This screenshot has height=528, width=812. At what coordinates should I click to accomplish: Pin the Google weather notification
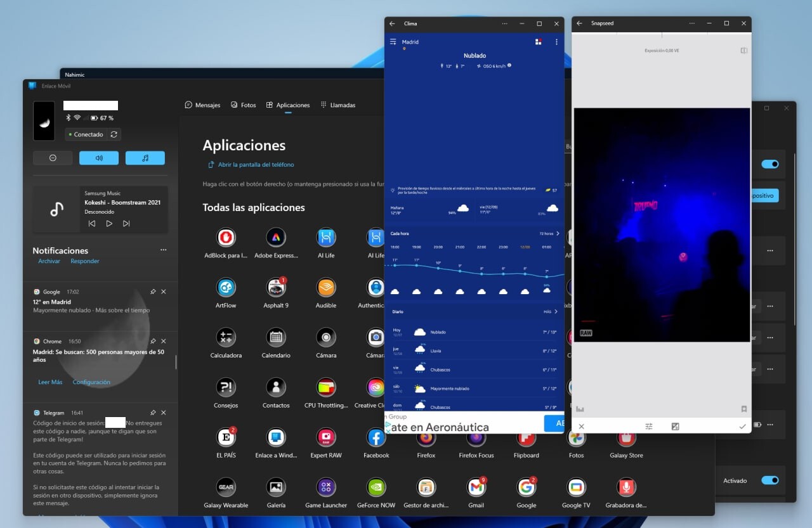[152, 291]
